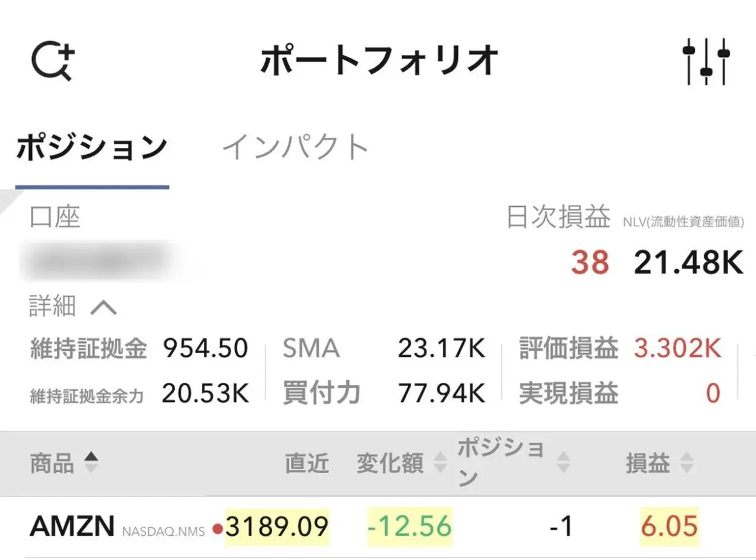Screen dimensions: 756x560
Task: Tap the 日次損益 value 38
Action: tap(590, 262)
